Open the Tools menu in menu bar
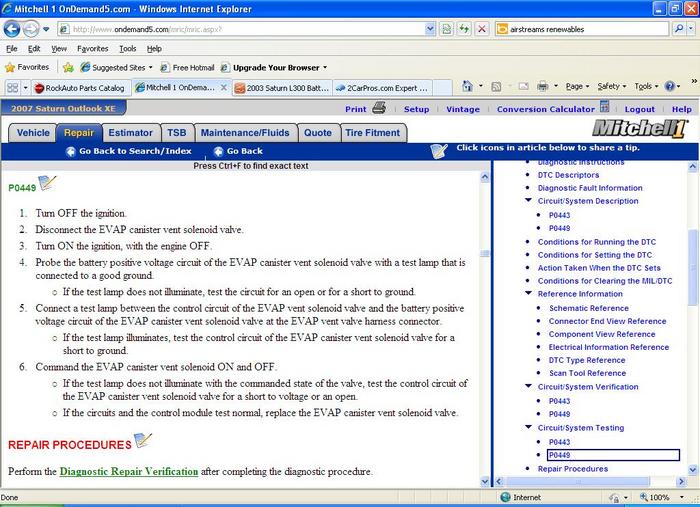 (x=128, y=49)
